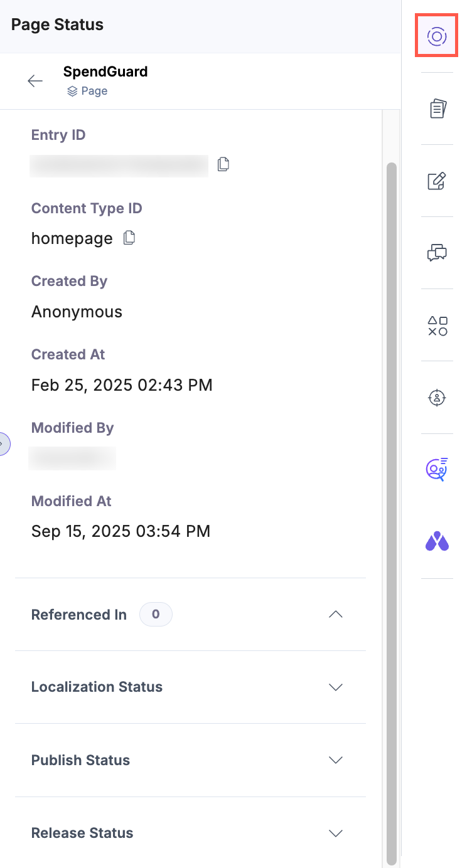Viewport: 472px width, 868px height.
Task: Click the purple Algolia logo icon
Action: [x=436, y=541]
